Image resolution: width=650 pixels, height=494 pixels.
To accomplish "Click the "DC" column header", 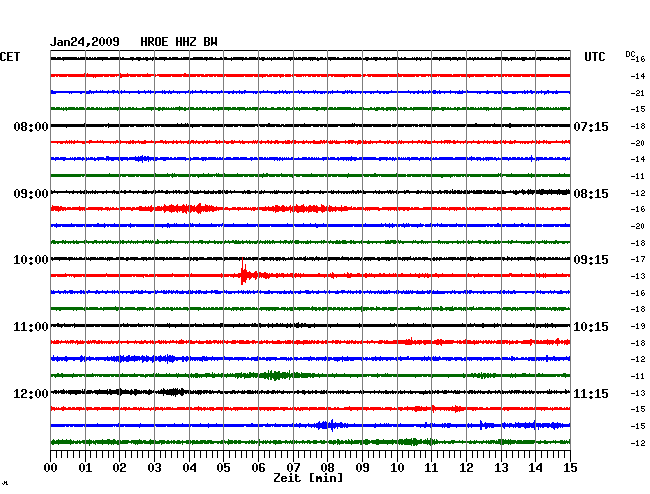I will click(x=630, y=54).
